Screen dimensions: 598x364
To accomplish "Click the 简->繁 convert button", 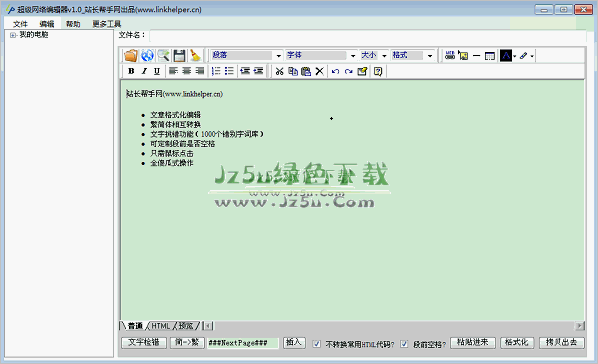I will tap(187, 343).
